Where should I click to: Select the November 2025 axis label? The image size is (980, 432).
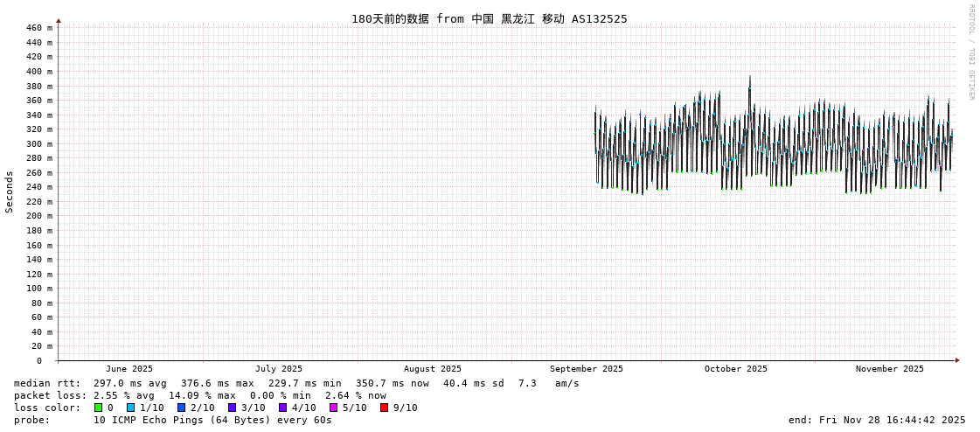pos(889,369)
